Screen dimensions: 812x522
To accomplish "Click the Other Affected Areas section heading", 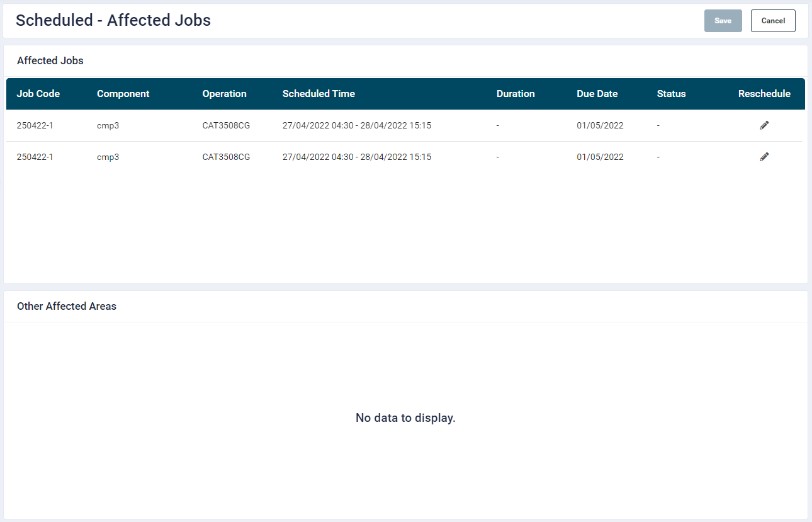I will pos(67,307).
